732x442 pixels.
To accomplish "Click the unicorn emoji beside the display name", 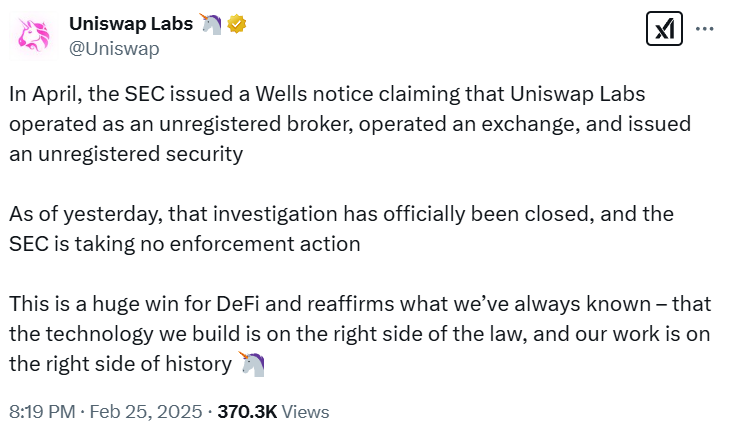I will (x=209, y=23).
